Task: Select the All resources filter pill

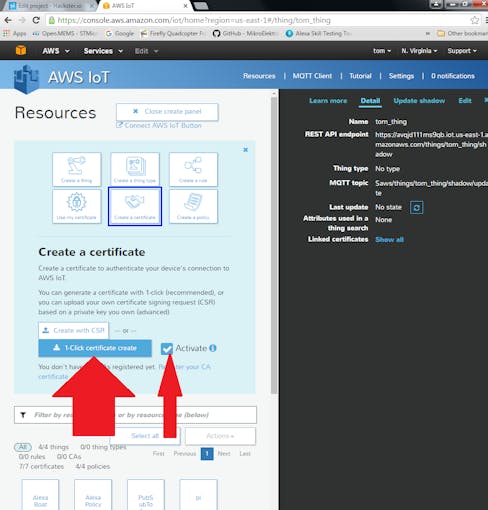Action: [23, 447]
